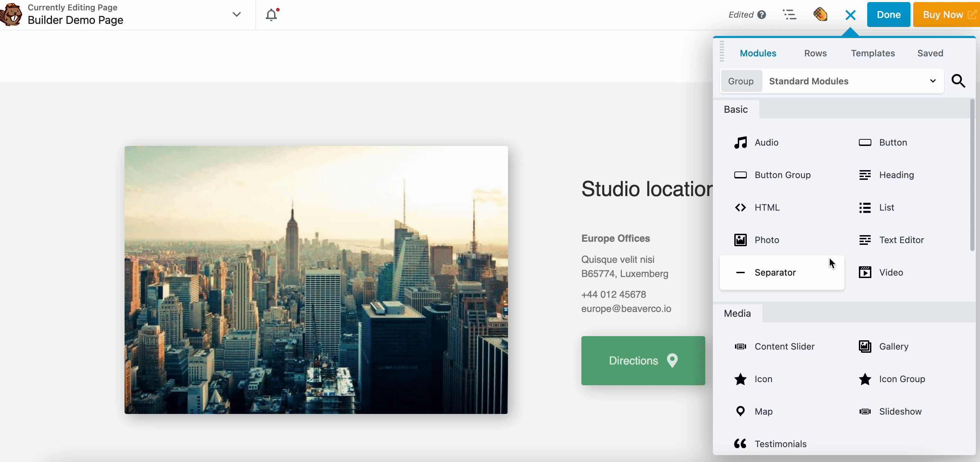
Task: Click the Directions button on page
Action: coord(643,360)
